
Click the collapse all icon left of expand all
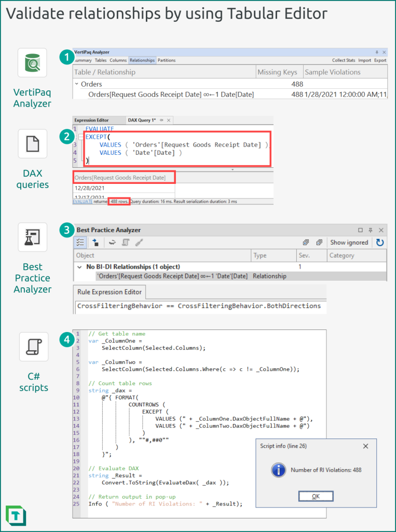tap(306, 242)
